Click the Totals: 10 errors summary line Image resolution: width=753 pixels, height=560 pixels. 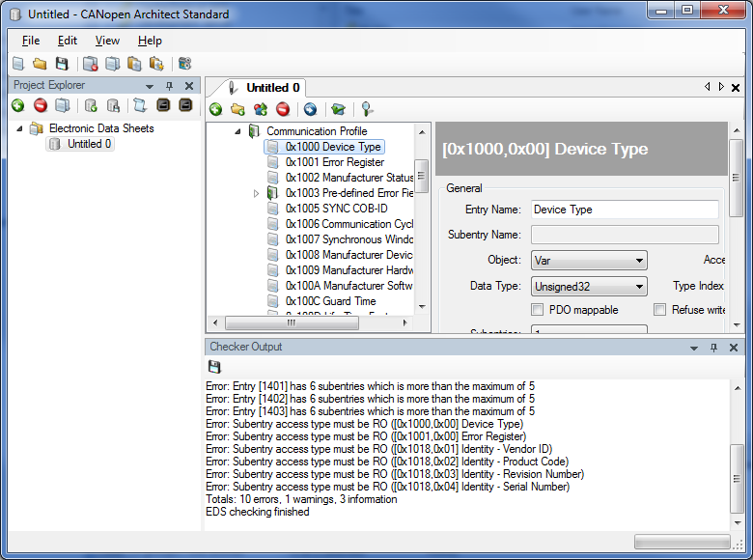[301, 499]
